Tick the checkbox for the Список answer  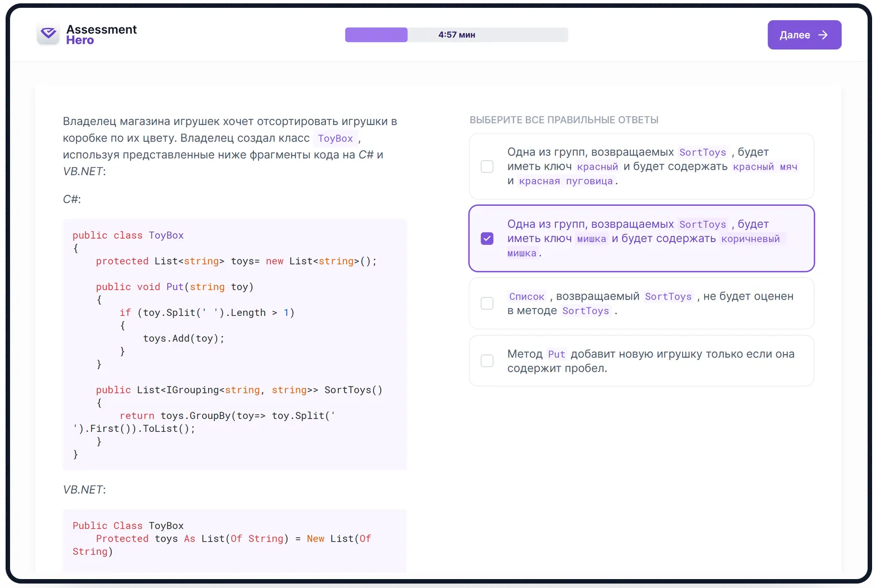tap(487, 303)
